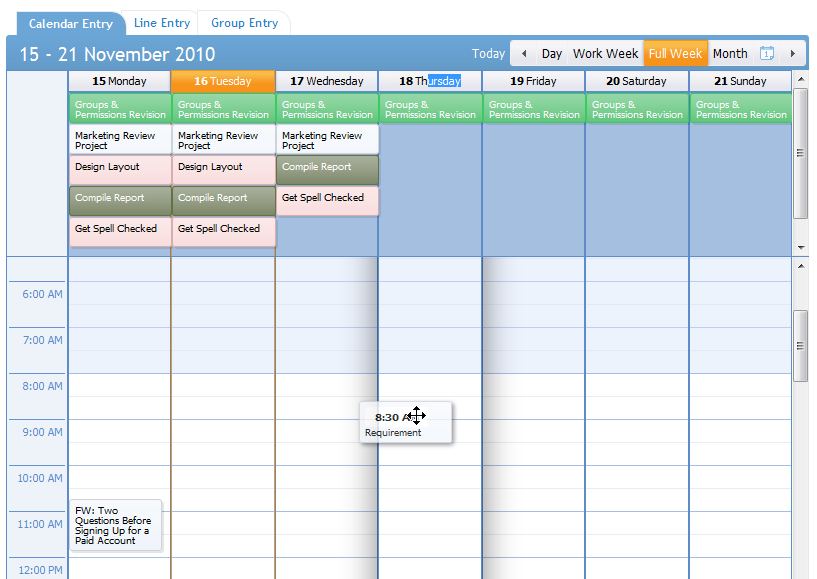Viewport: 817px width, 579px height.
Task: Switch to Group Entry tab
Action: pos(244,23)
